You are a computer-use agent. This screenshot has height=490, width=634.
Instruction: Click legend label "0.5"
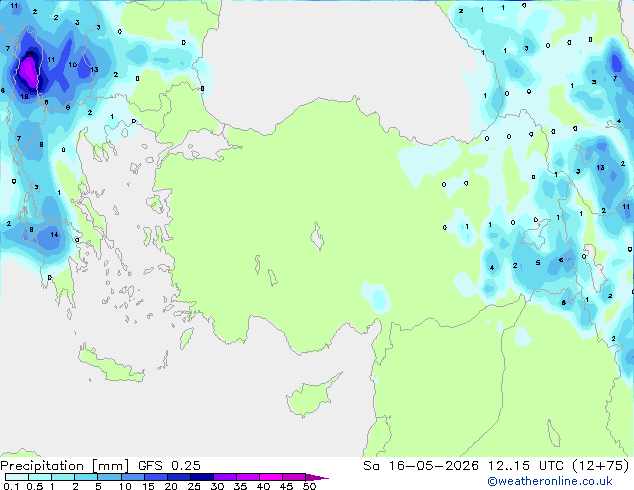click(x=35, y=486)
